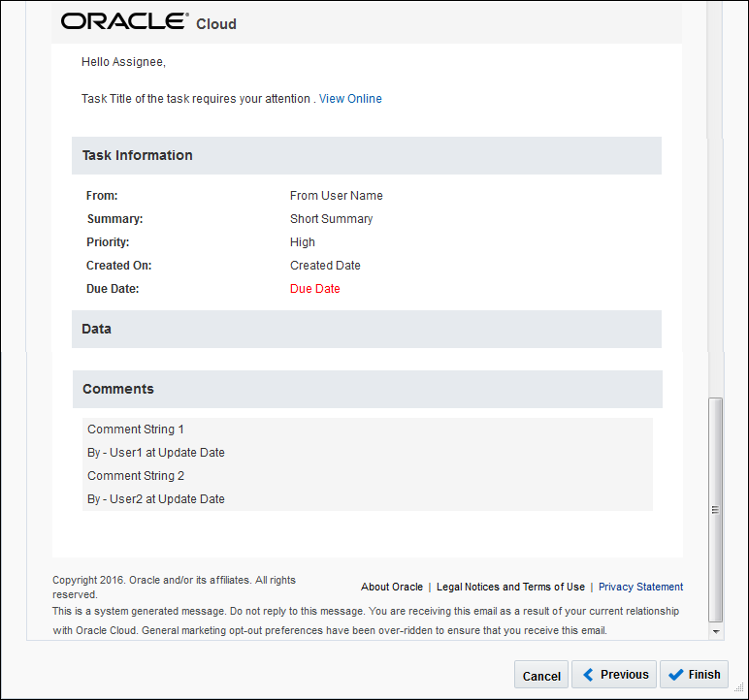The height and width of the screenshot is (700, 749).
Task: Open Legal Notices and Terms of Use
Action: click(510, 587)
